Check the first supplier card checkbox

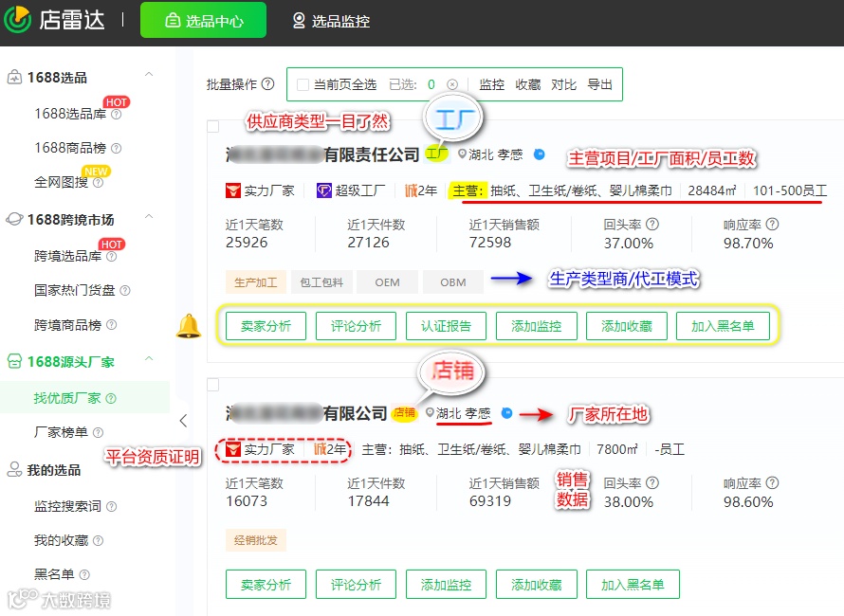click(213, 126)
